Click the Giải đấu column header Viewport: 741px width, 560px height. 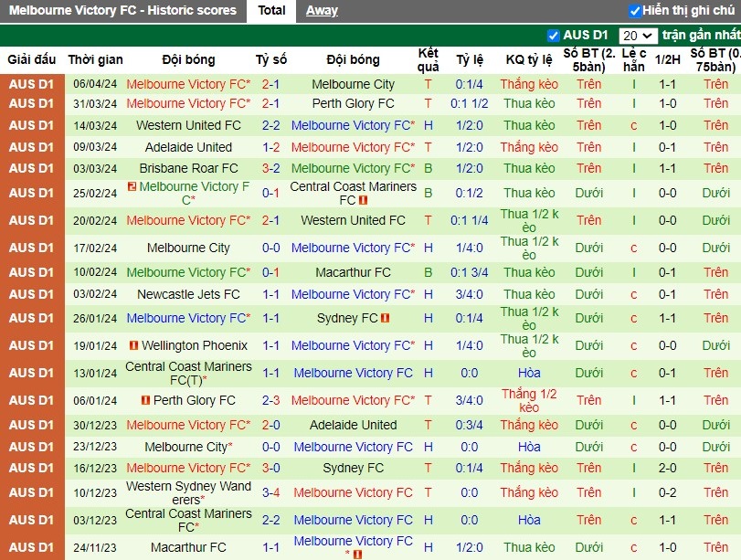click(32, 59)
